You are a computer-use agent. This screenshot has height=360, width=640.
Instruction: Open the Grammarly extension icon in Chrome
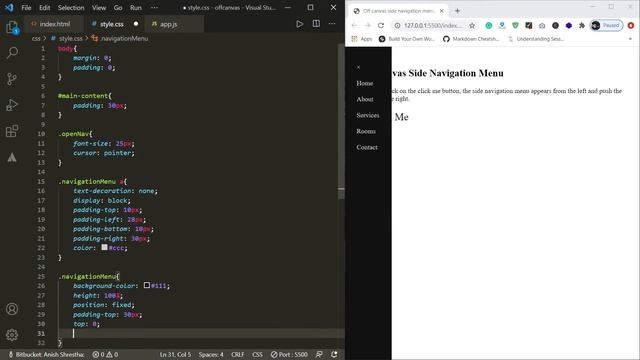click(489, 25)
